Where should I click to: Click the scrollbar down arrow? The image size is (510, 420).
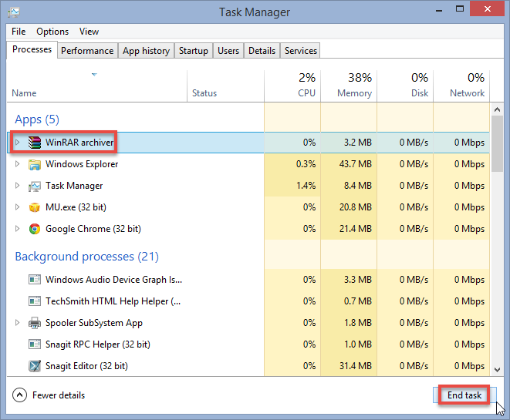[497, 369]
